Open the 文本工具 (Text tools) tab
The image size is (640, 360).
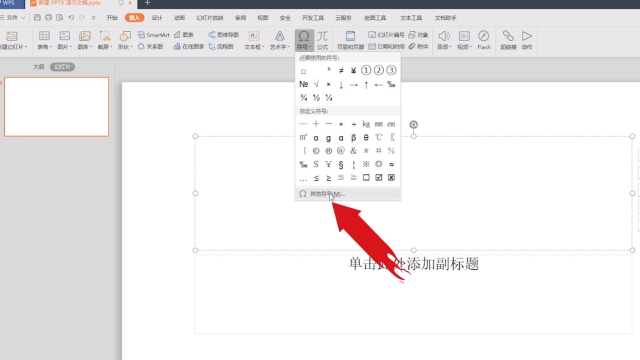tap(411, 18)
